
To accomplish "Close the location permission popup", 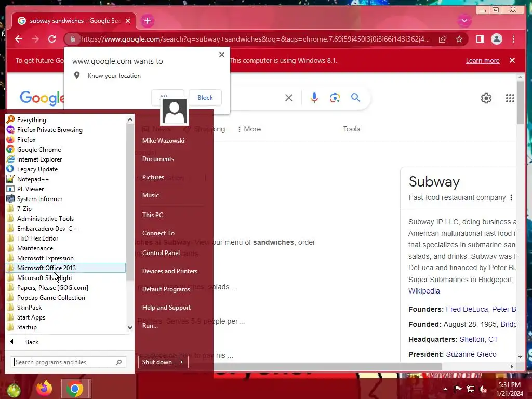I will coord(222,55).
